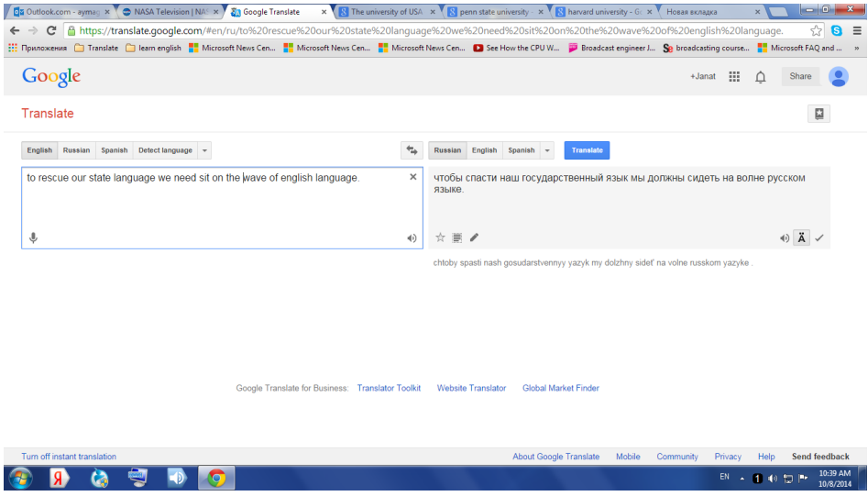Click the microphone voice input icon

click(33, 238)
